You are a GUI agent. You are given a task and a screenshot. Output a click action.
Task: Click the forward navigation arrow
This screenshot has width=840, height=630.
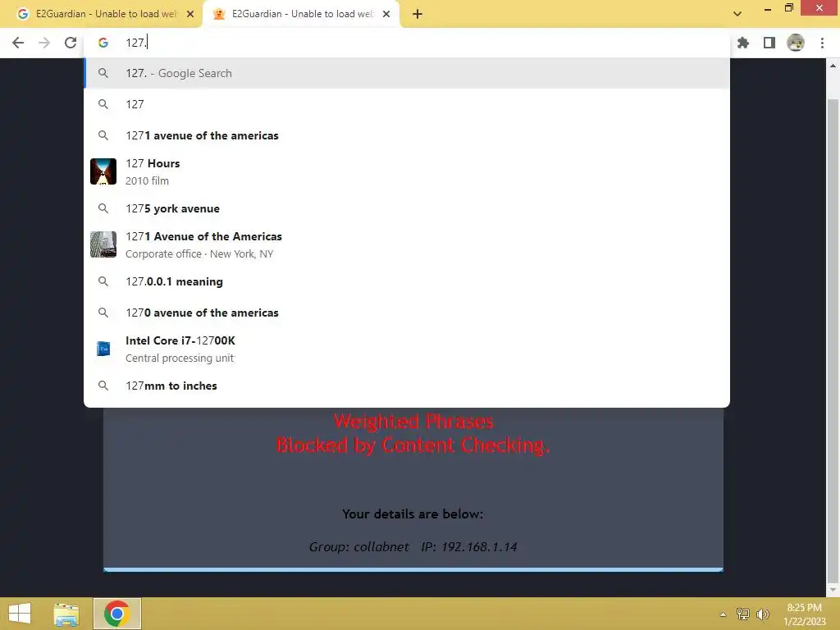point(44,43)
